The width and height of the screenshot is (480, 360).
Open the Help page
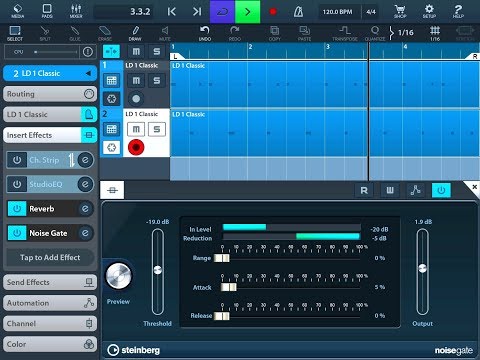pyautogui.click(x=458, y=11)
